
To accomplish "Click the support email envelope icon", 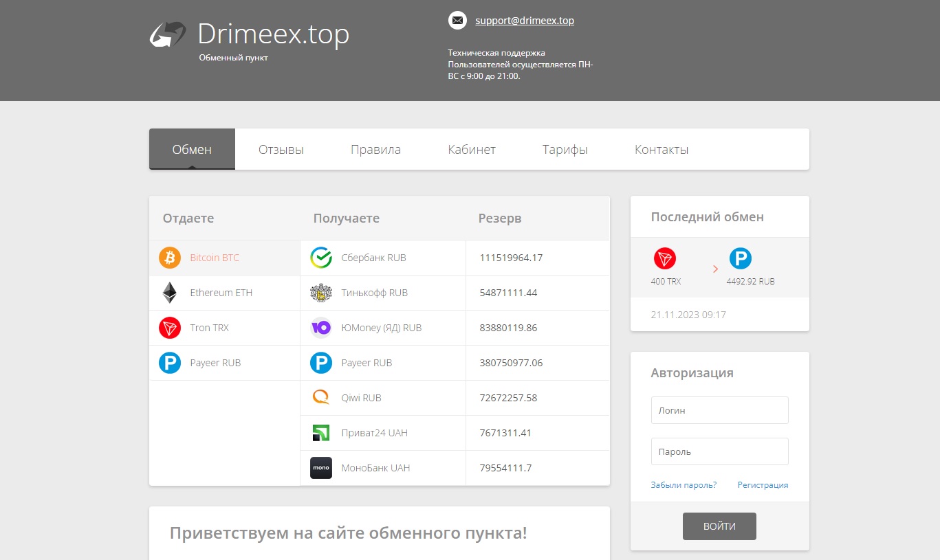I will [457, 21].
